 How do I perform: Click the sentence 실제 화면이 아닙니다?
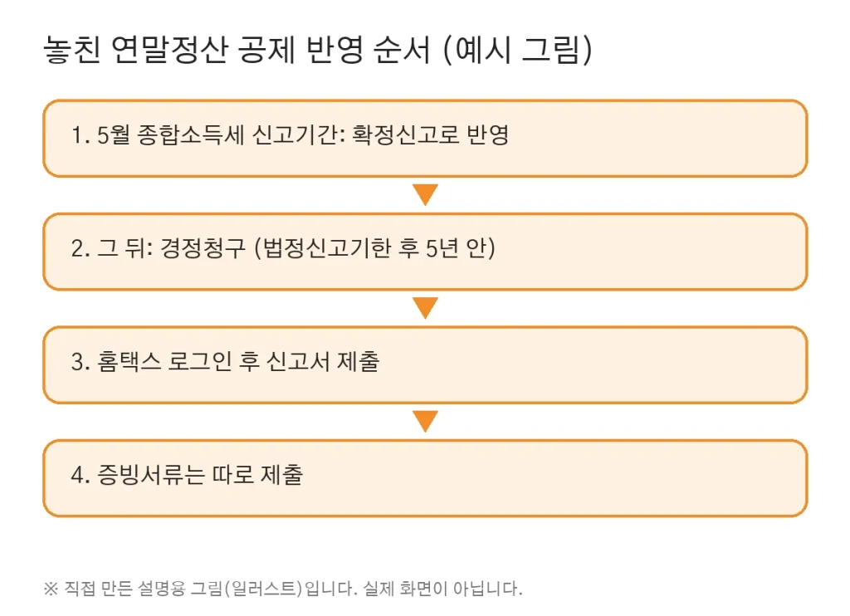(443, 589)
